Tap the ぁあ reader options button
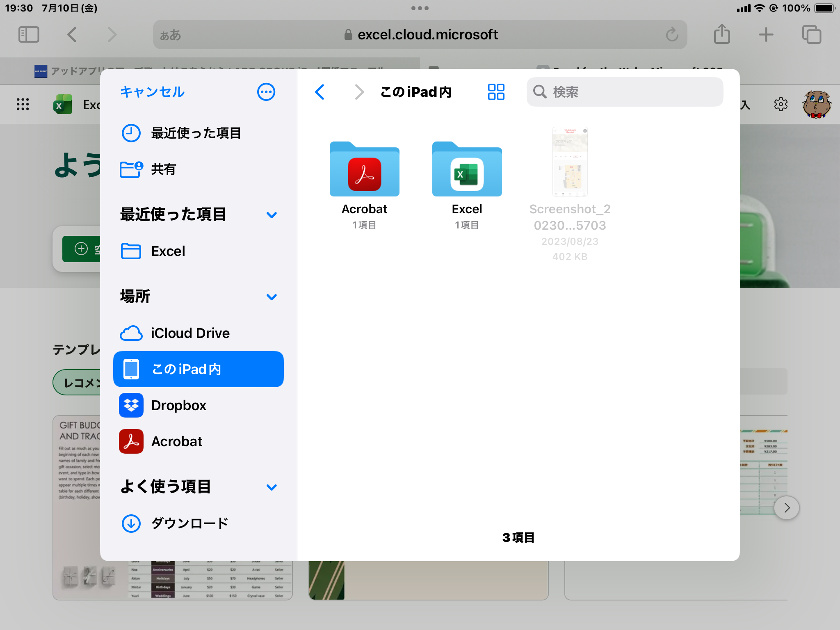Viewport: 840px width, 630px height. (x=170, y=35)
